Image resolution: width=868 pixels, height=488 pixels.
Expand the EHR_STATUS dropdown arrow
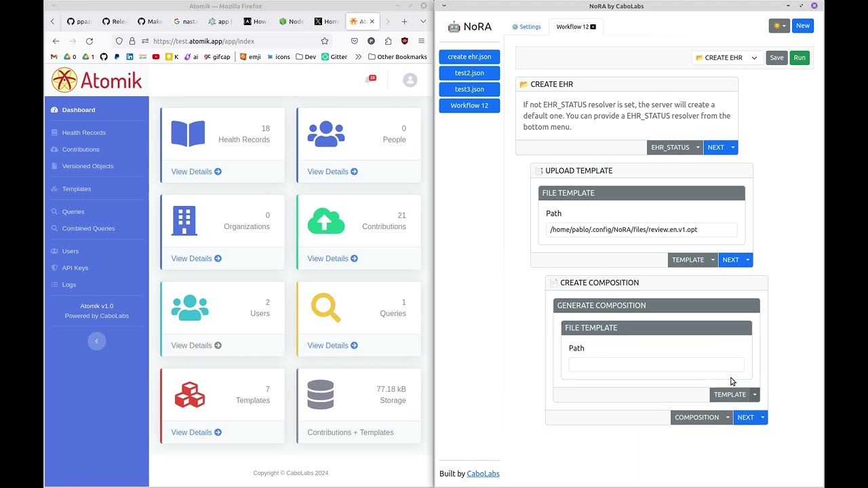[698, 147]
